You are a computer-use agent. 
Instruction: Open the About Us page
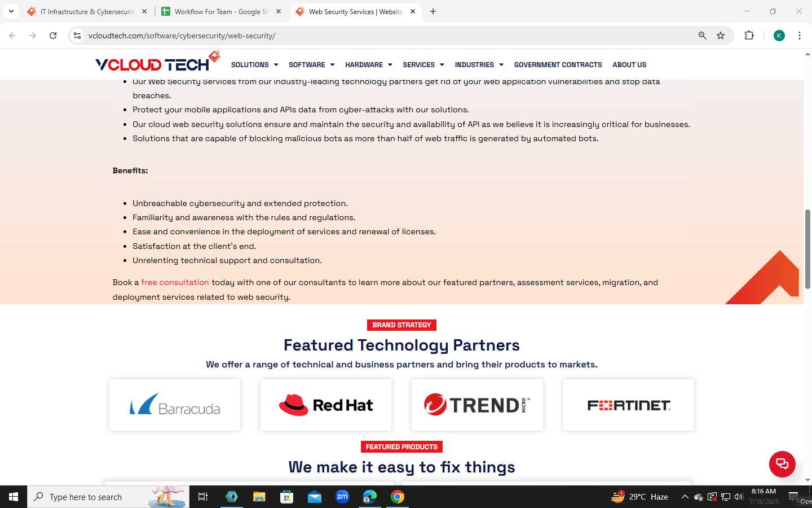point(629,65)
